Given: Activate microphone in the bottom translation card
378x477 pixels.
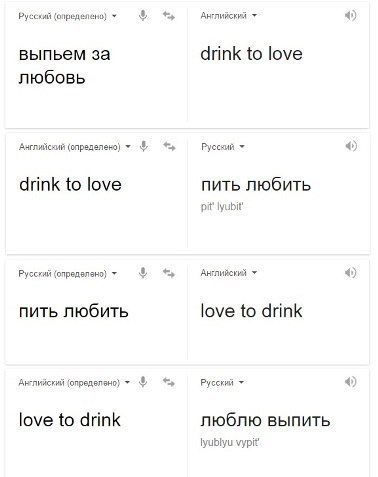Looking at the screenshot, I should (143, 382).
